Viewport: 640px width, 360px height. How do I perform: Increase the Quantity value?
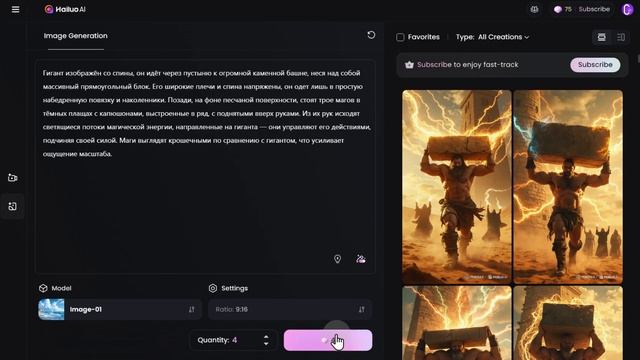click(266, 337)
